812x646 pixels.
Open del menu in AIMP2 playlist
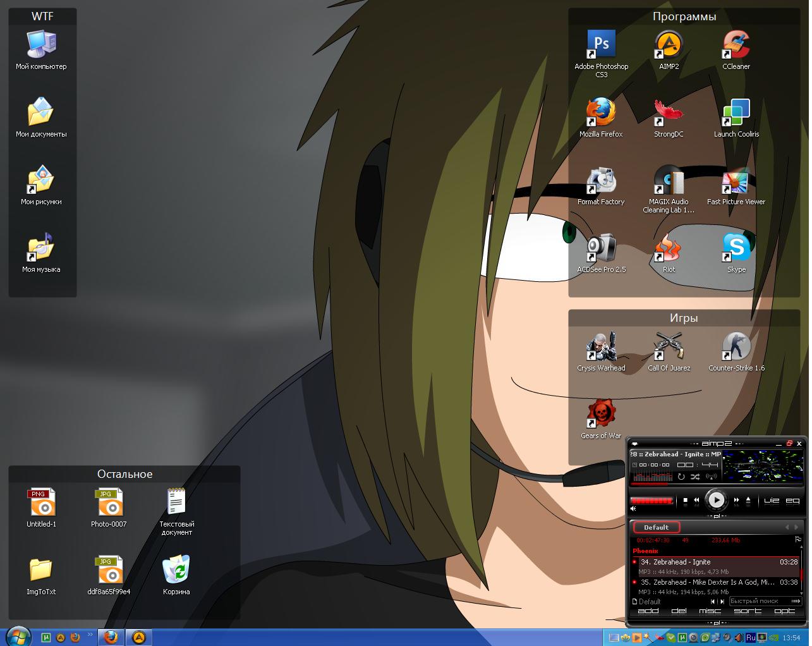tap(679, 611)
